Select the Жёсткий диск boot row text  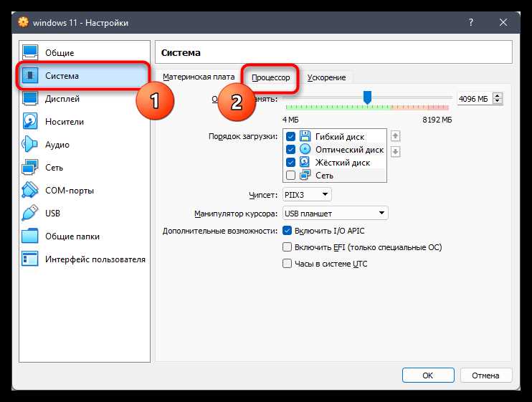pos(343,163)
